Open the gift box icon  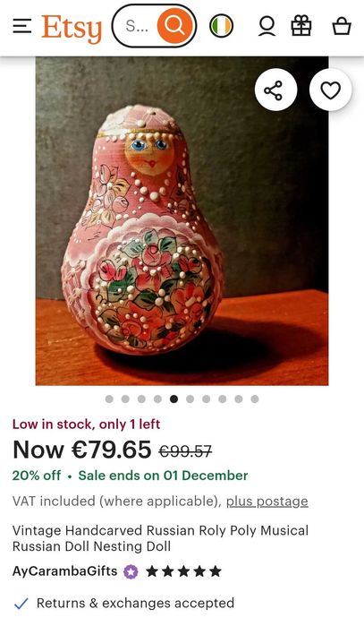[x=301, y=26]
